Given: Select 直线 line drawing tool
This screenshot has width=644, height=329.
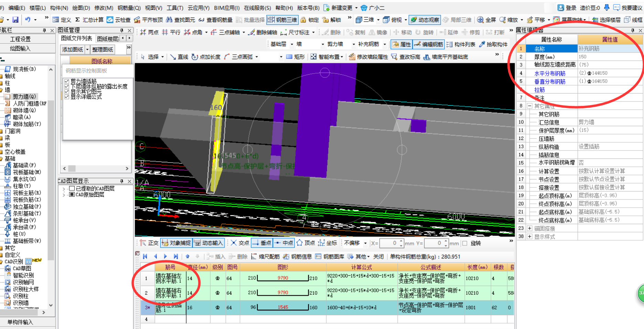Looking at the screenshot, I should [x=179, y=57].
